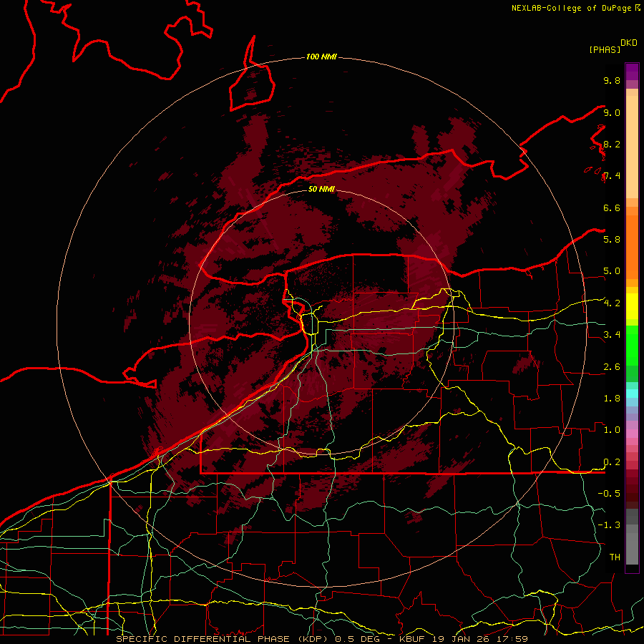Viewport: 644px width, 644px height.
Task: Click the TH label on color scale
Action: pos(615,557)
